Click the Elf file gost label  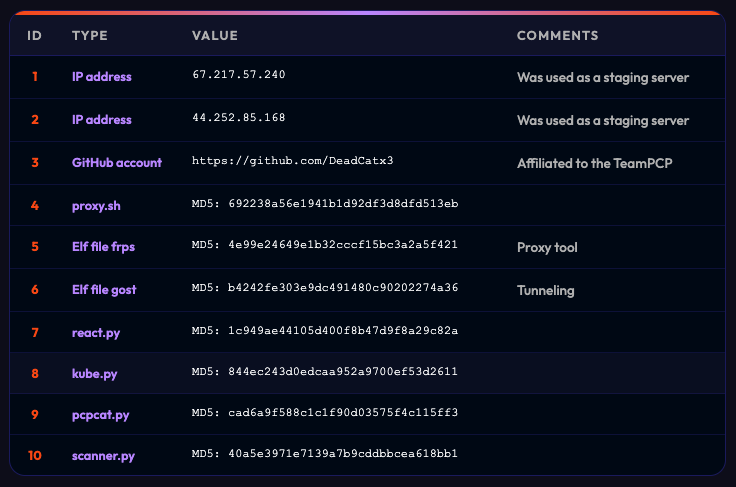104,290
